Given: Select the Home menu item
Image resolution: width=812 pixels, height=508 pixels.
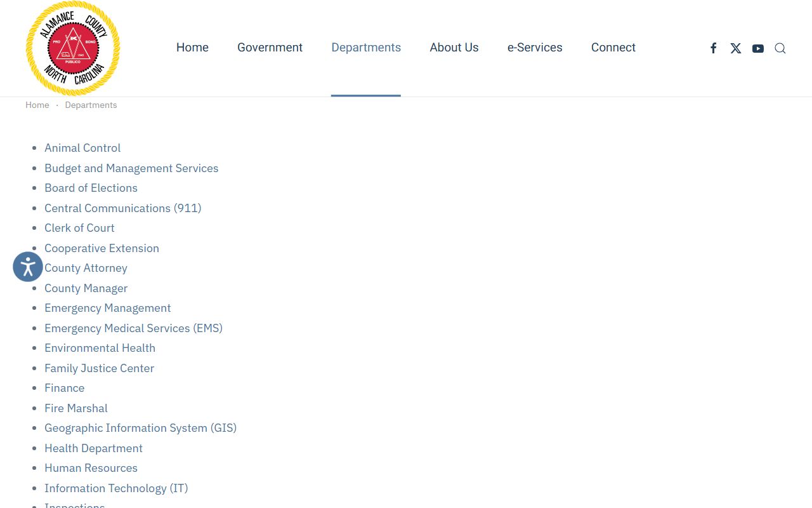Looking at the screenshot, I should [x=192, y=48].
